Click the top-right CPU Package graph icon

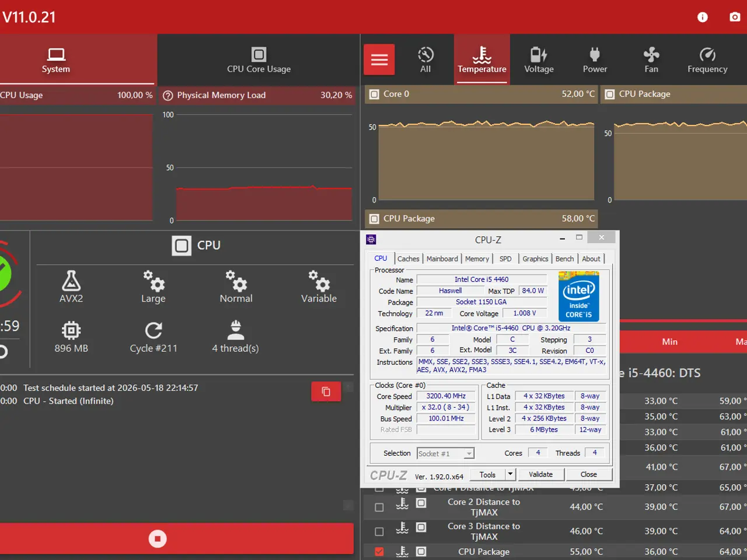point(610,94)
